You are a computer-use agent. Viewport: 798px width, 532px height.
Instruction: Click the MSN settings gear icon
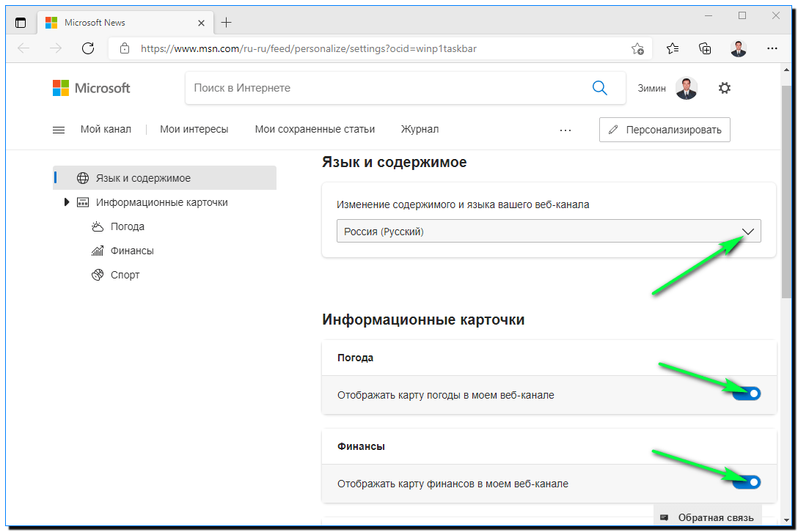tap(725, 88)
